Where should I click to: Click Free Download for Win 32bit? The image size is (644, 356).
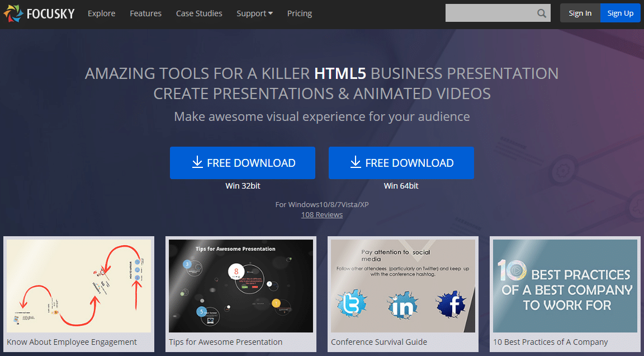pos(243,162)
